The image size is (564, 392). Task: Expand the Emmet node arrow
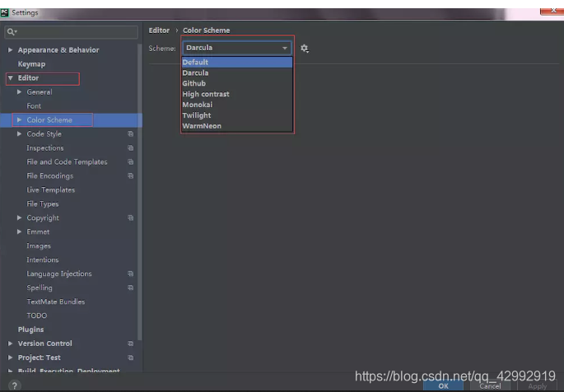20,231
